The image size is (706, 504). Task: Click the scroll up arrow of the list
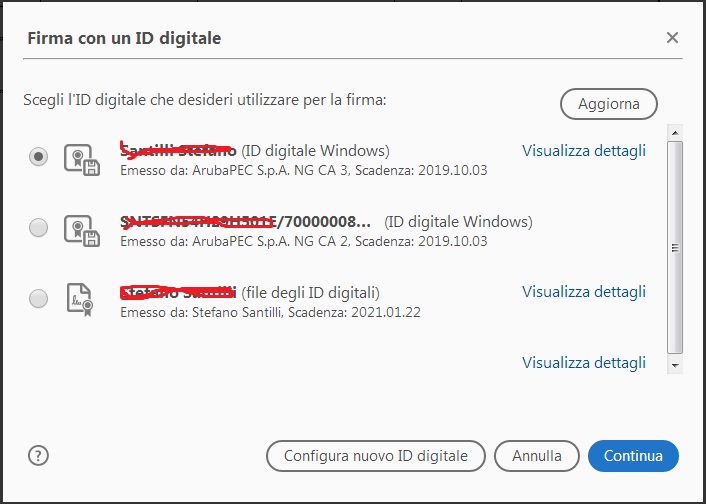674,132
